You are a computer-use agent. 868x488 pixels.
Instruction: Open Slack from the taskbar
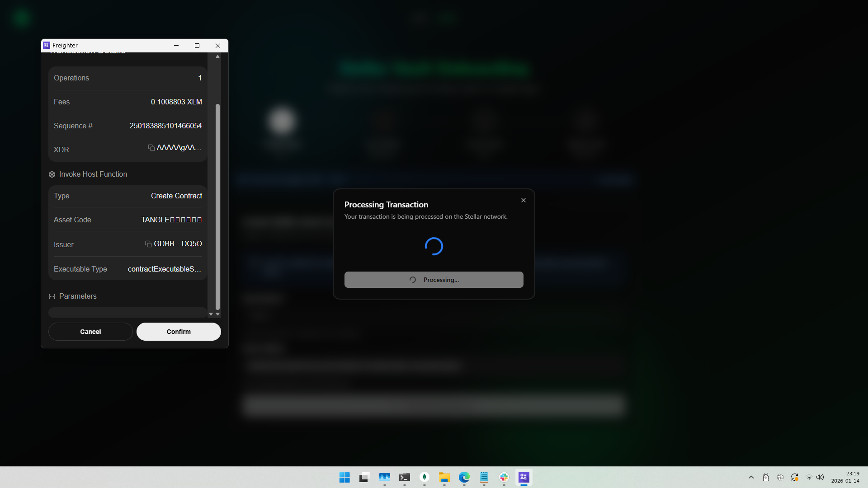pyautogui.click(x=504, y=477)
